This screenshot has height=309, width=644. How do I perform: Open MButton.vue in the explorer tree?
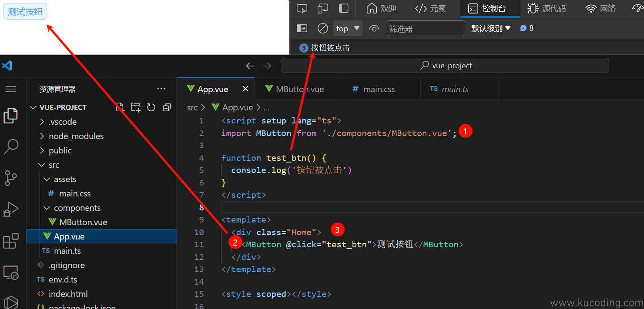click(101, 222)
